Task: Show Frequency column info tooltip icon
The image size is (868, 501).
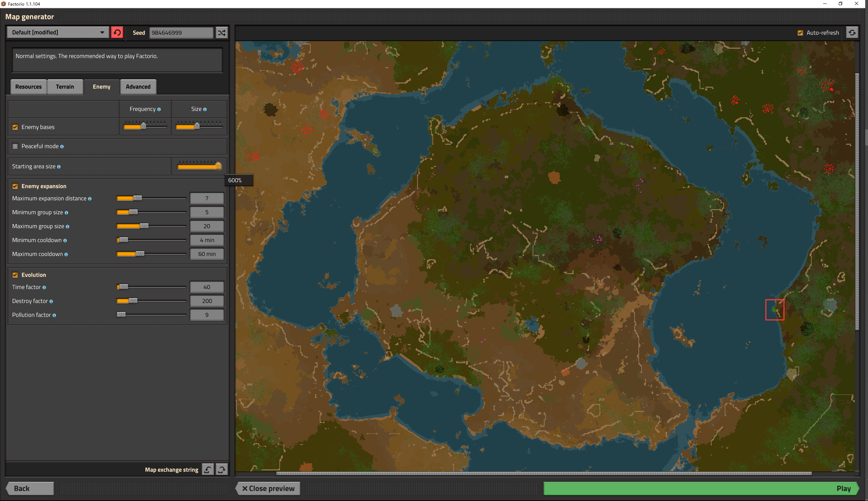Action: [x=159, y=109]
